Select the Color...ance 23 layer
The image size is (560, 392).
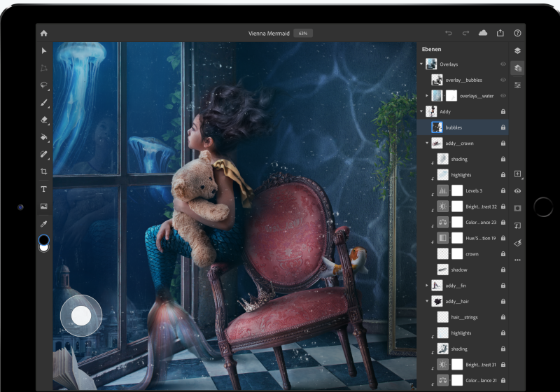[463, 222]
